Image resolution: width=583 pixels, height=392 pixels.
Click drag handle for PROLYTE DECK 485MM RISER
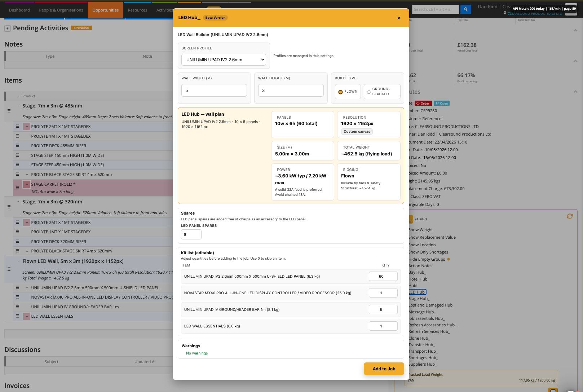tap(17, 146)
